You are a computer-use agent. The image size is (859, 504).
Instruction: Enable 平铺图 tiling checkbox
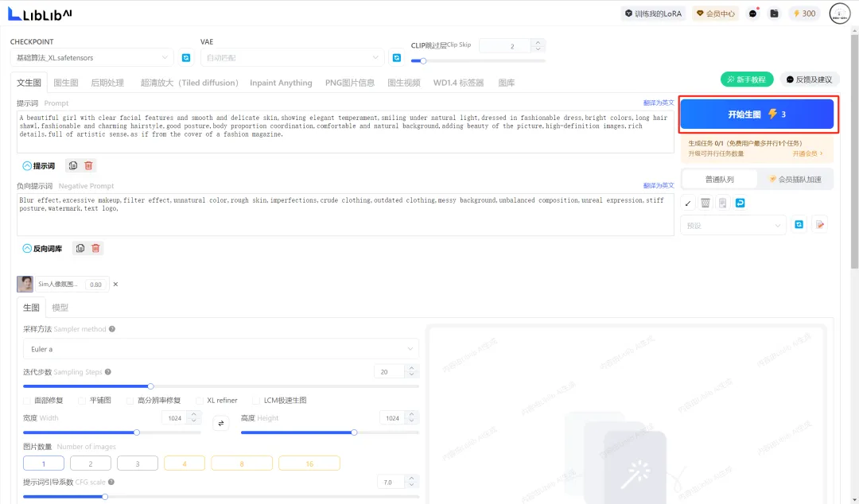point(82,401)
